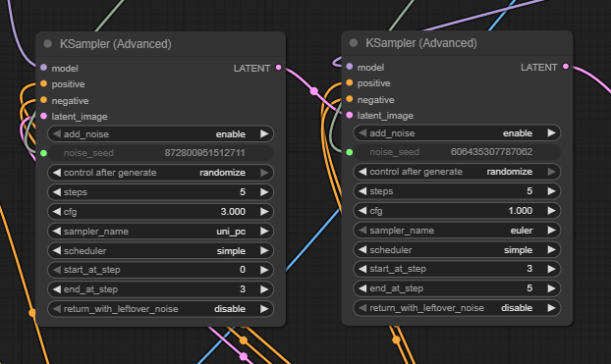Decrease cfg 1.000 on the right KSampler
The width and height of the screenshot is (611, 364).
click(x=362, y=211)
